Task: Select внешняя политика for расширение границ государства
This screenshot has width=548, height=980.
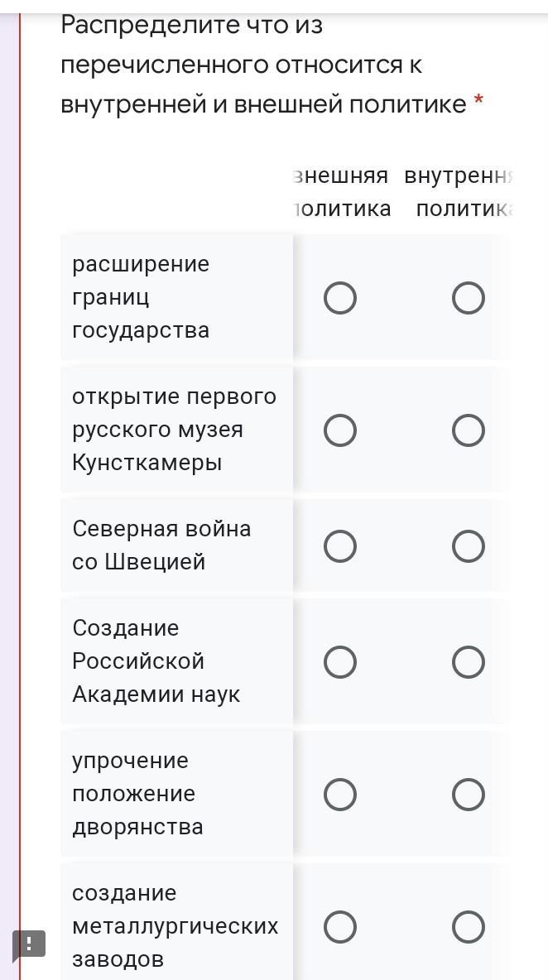Action: 340,298
